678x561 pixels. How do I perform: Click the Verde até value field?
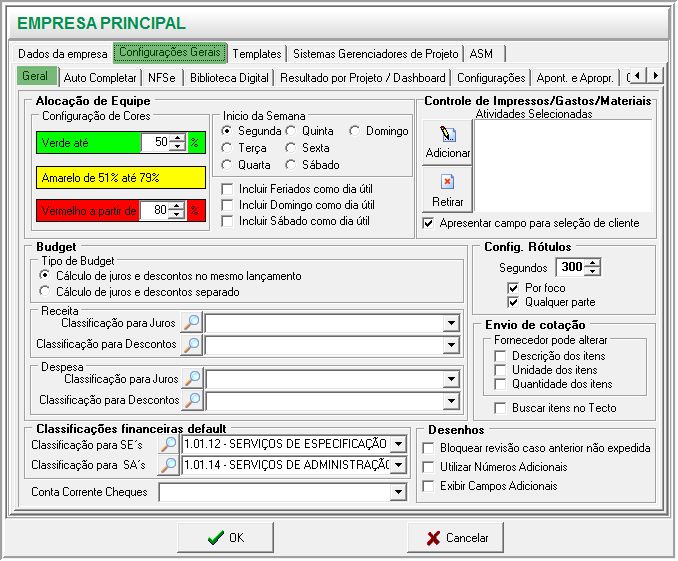pyautogui.click(x=155, y=142)
